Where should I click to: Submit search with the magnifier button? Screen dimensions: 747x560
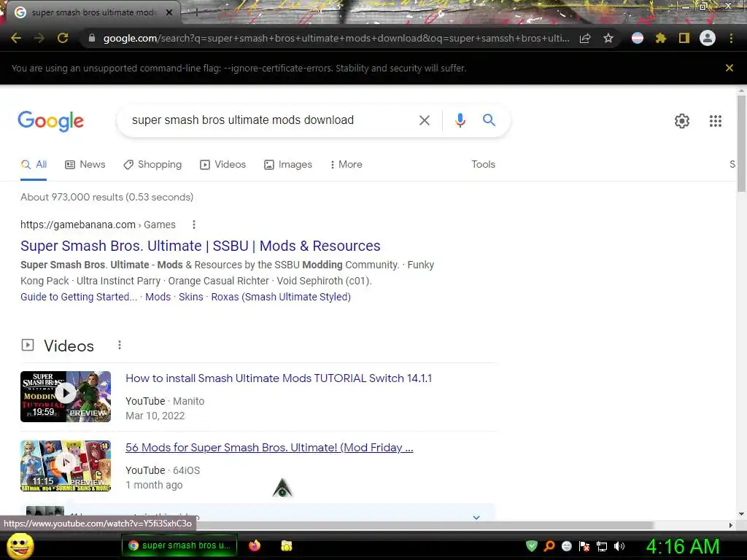(x=489, y=120)
